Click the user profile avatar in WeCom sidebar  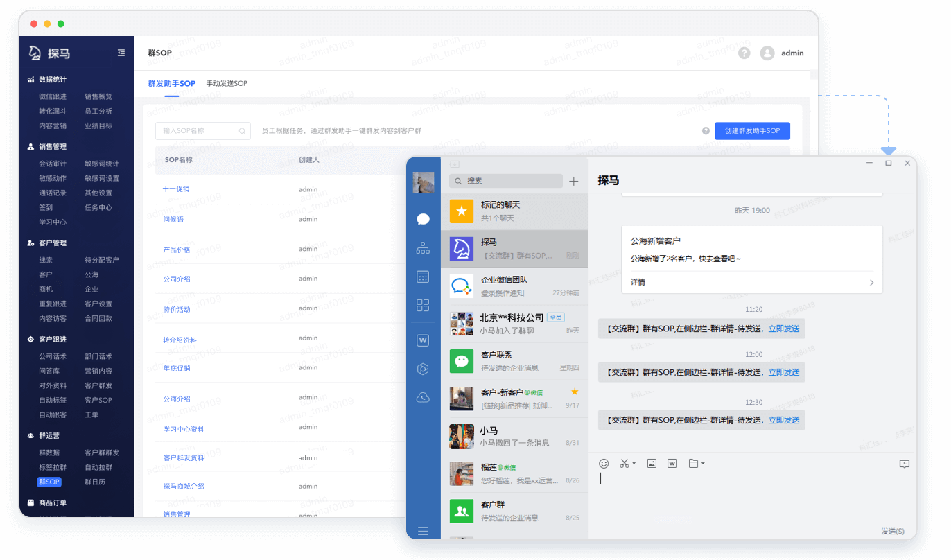pos(423,182)
